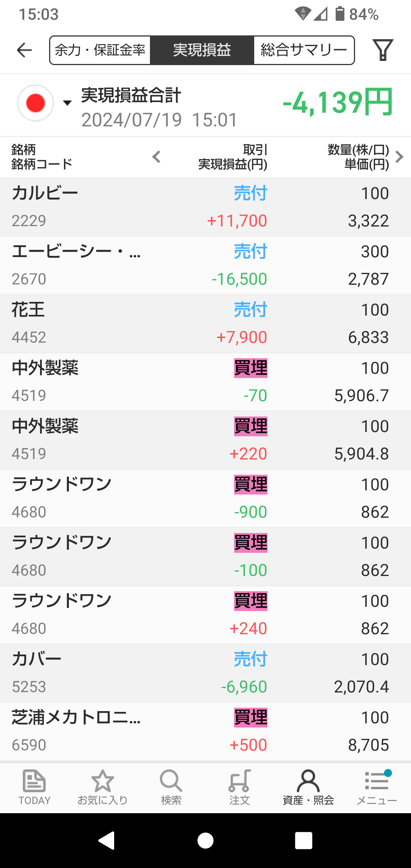Tap the pink 買埋 badge for 芝浦メカトロニ
This screenshot has height=868, width=411.
(250, 718)
